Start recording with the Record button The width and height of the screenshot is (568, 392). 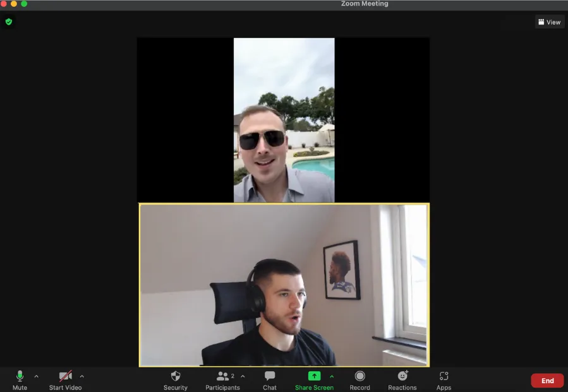tap(360, 380)
